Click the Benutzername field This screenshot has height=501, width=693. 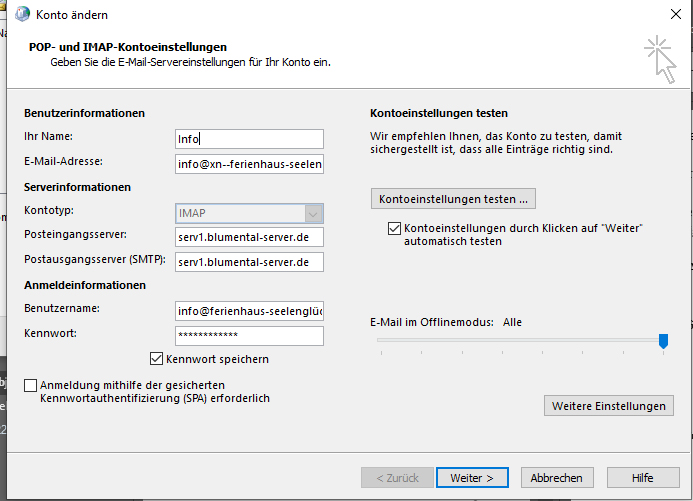point(249,311)
